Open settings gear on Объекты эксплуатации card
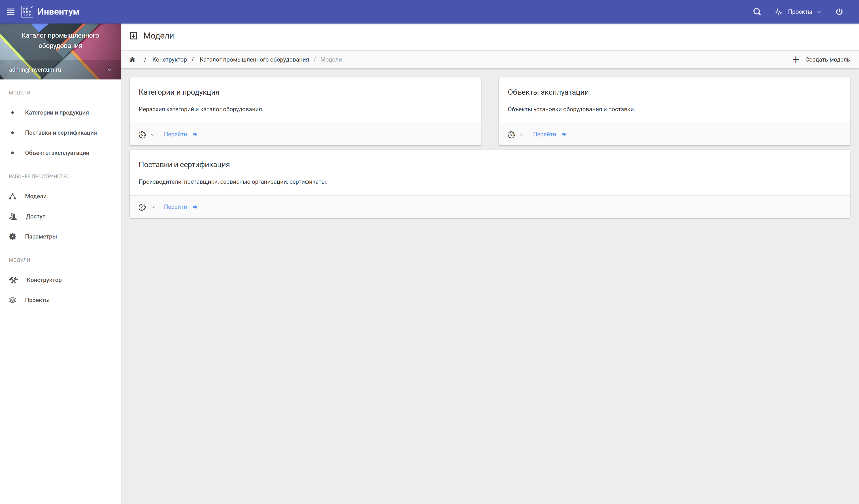 pyautogui.click(x=511, y=135)
